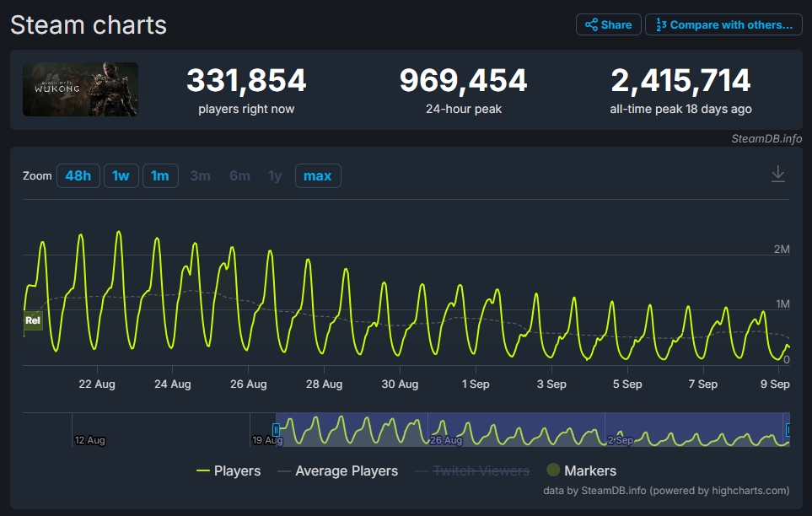
Task: Click the Share button
Action: [608, 24]
